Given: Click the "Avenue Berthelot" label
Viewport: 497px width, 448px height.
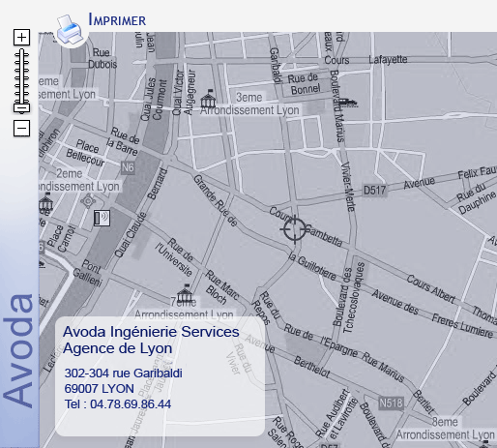Looking at the screenshot, I should [287, 356].
